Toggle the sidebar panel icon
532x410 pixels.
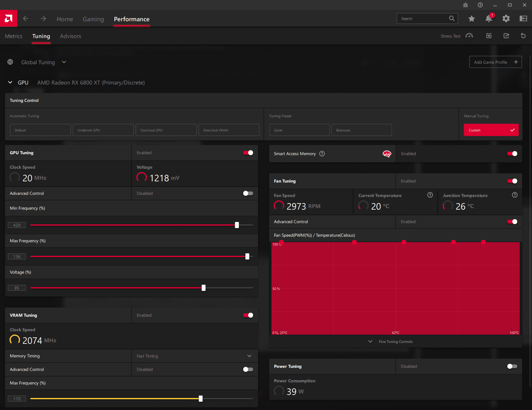(x=523, y=19)
